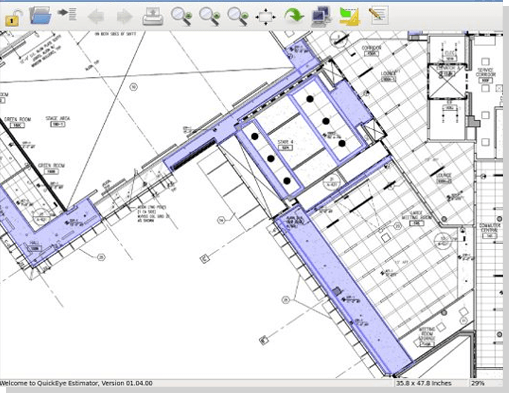This screenshot has width=509, height=393.
Task: Fit the drawing to window with arrows icon
Action: [266, 17]
